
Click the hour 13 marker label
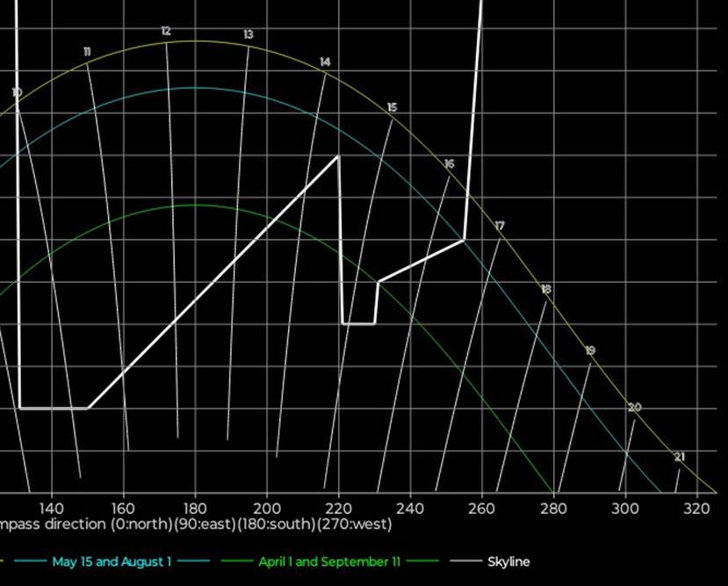coord(249,35)
